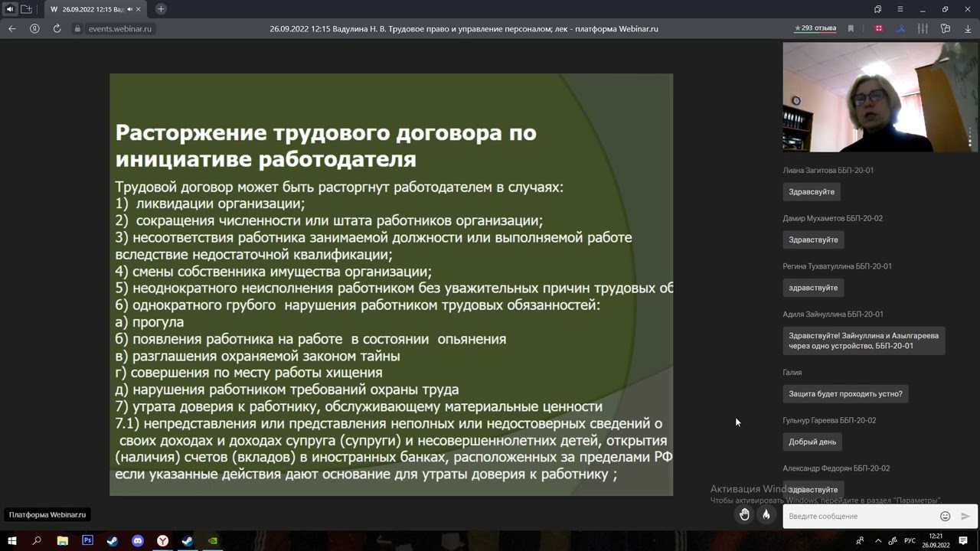Image resolution: width=980 pixels, height=551 pixels.
Task: Click the Добрый день chat message
Action: click(812, 442)
